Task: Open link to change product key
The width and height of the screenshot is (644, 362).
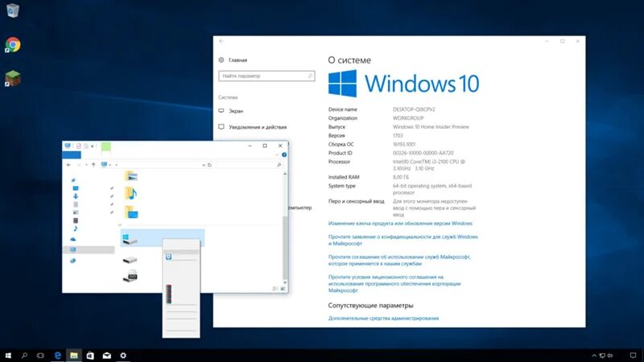Action: click(x=400, y=224)
